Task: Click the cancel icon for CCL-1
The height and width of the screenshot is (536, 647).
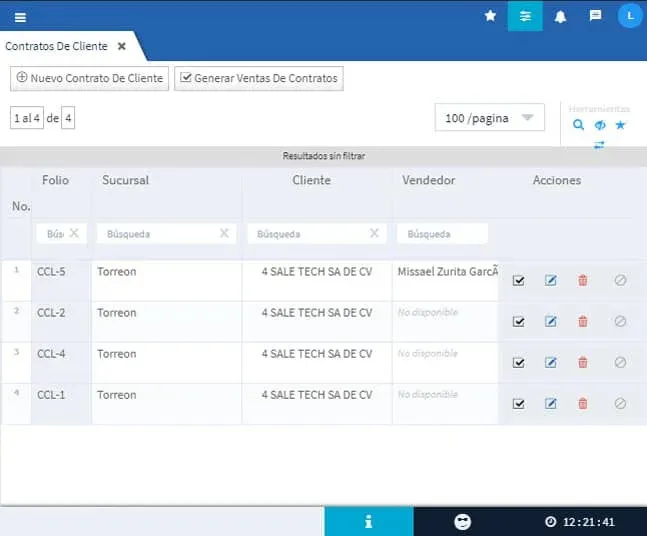Action: pyautogui.click(x=620, y=404)
